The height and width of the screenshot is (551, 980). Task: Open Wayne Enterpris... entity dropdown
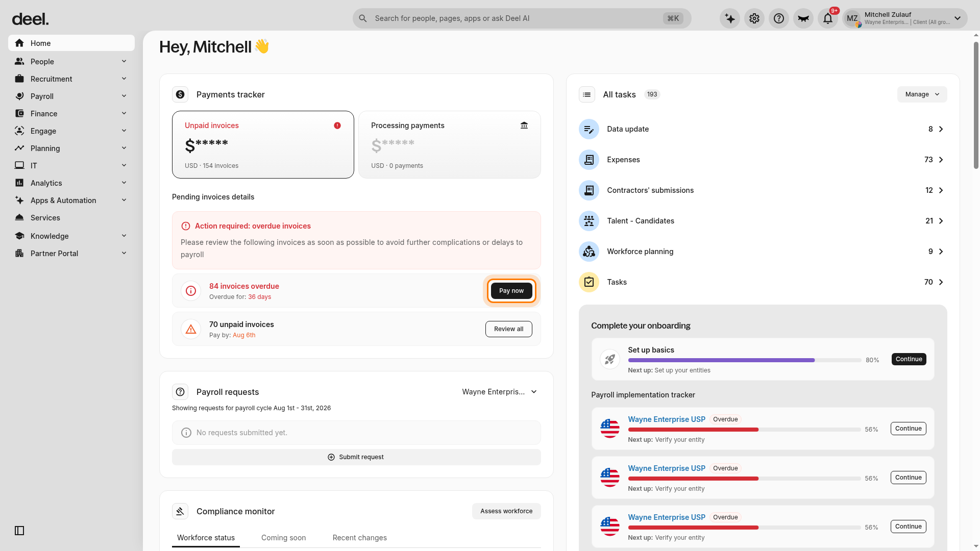(x=499, y=392)
